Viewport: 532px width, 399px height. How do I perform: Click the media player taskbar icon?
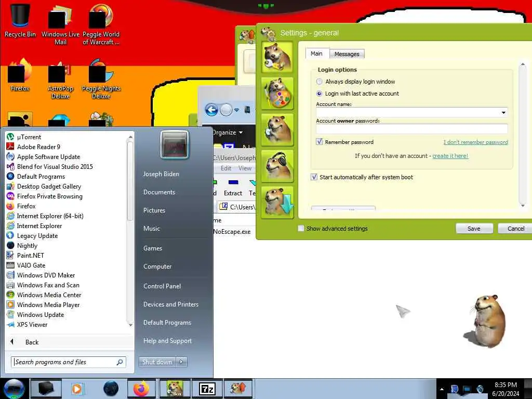77,389
